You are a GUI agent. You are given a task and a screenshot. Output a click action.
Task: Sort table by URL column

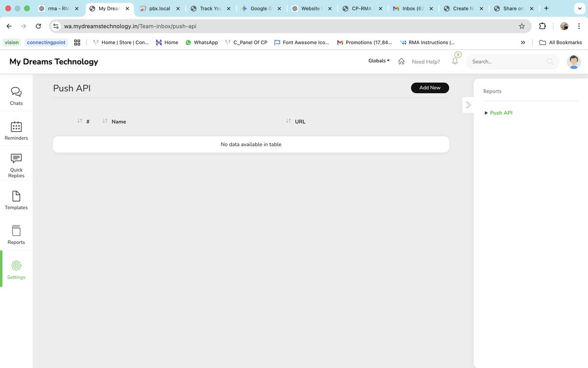[300, 122]
